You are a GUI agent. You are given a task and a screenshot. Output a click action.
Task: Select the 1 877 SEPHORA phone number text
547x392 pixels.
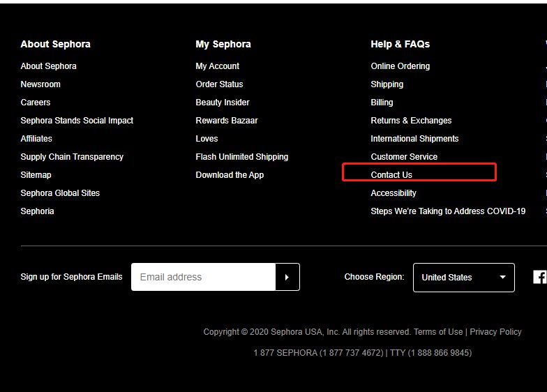click(318, 353)
